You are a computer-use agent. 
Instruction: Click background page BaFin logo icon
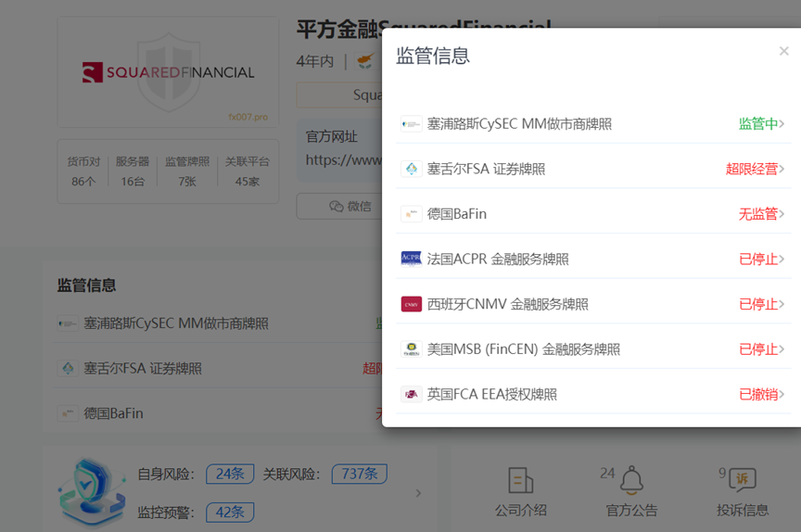68,413
